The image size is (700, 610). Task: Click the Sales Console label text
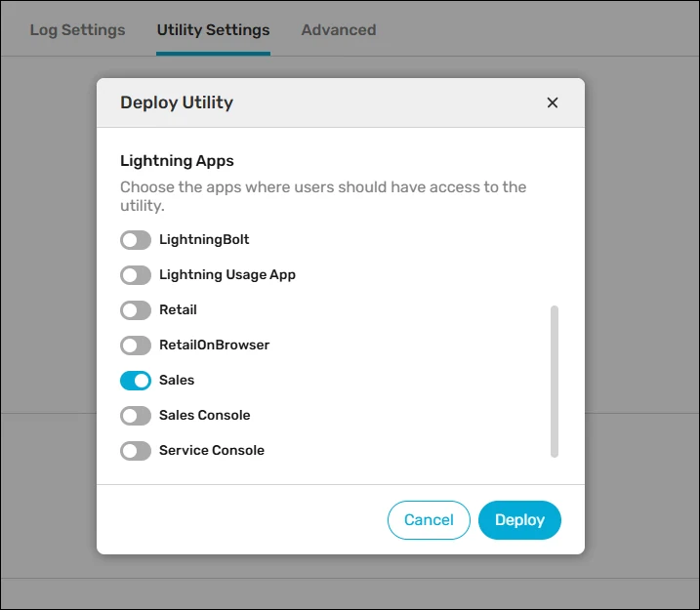204,416
